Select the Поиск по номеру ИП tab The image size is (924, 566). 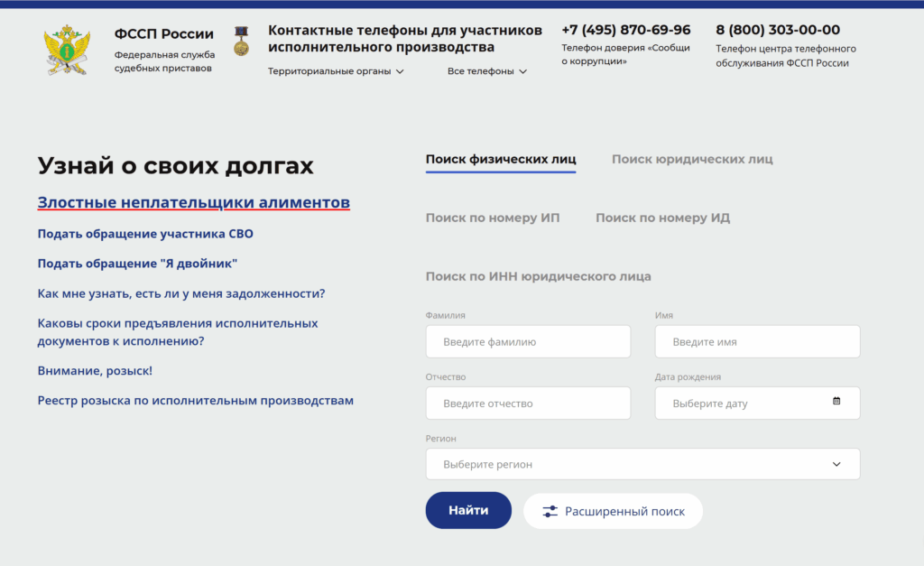493,218
